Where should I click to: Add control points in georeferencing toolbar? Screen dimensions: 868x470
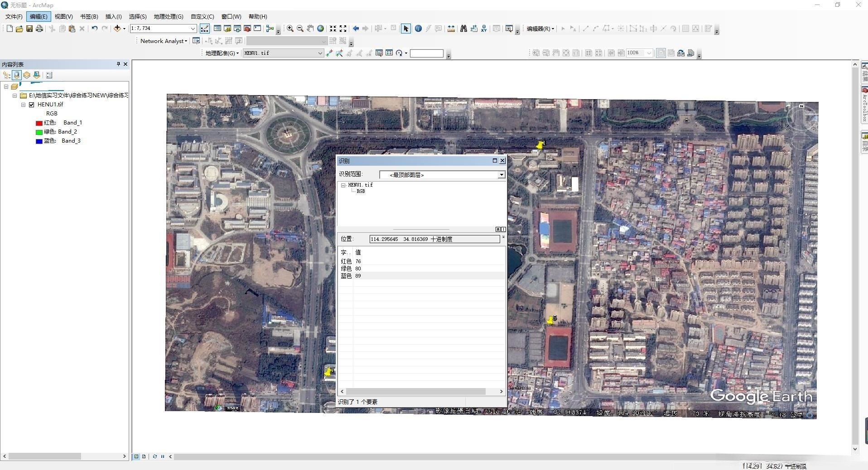(x=329, y=53)
